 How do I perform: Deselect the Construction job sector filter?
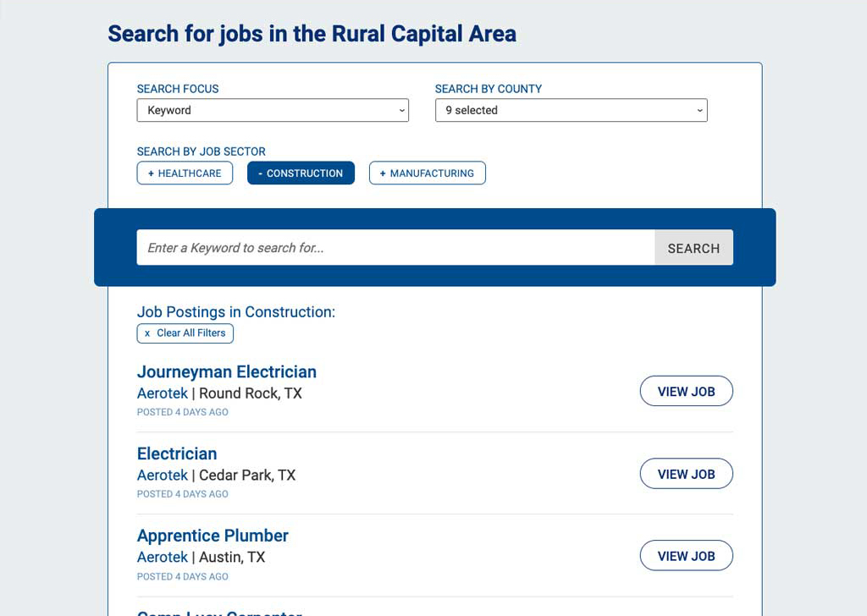pyautogui.click(x=301, y=173)
